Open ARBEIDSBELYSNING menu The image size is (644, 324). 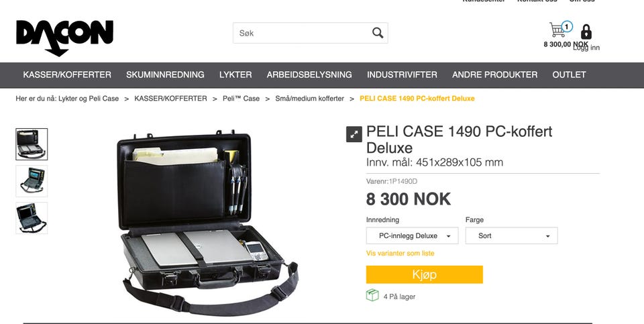pos(309,74)
